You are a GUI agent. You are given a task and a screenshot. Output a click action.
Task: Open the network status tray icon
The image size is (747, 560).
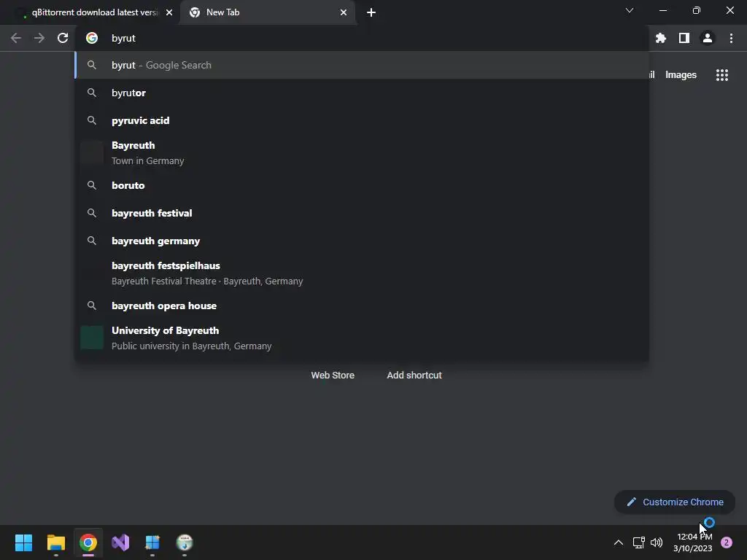(x=638, y=542)
